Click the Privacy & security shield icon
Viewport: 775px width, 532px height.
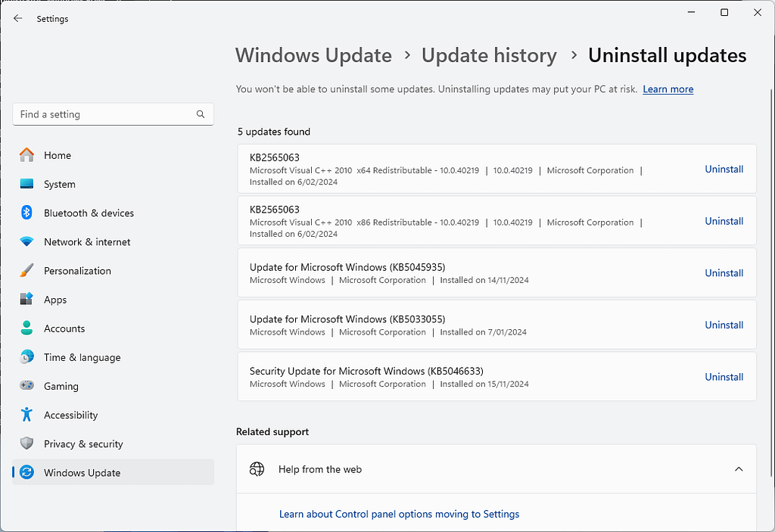(28, 443)
